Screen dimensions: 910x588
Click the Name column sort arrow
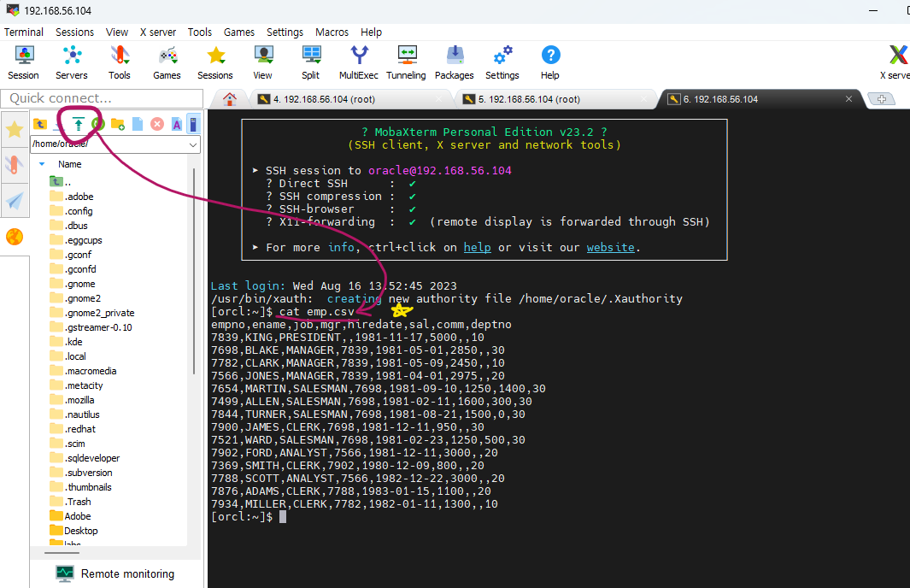point(42,164)
